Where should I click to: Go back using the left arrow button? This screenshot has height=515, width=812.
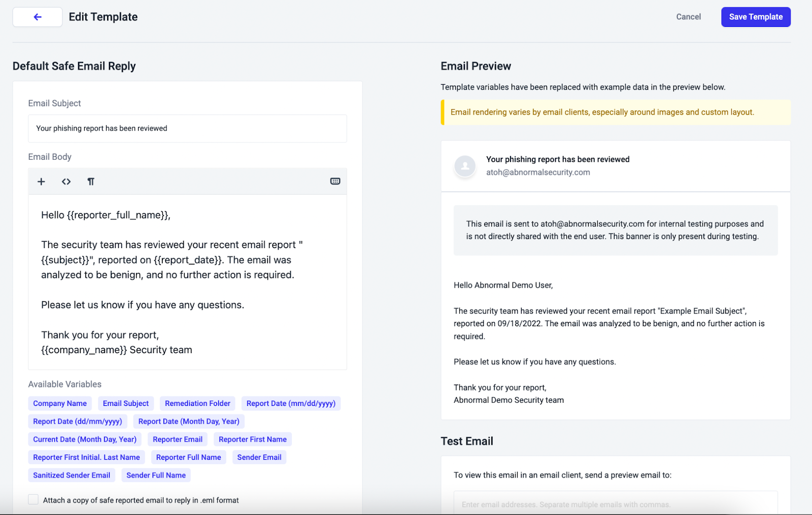(38, 17)
